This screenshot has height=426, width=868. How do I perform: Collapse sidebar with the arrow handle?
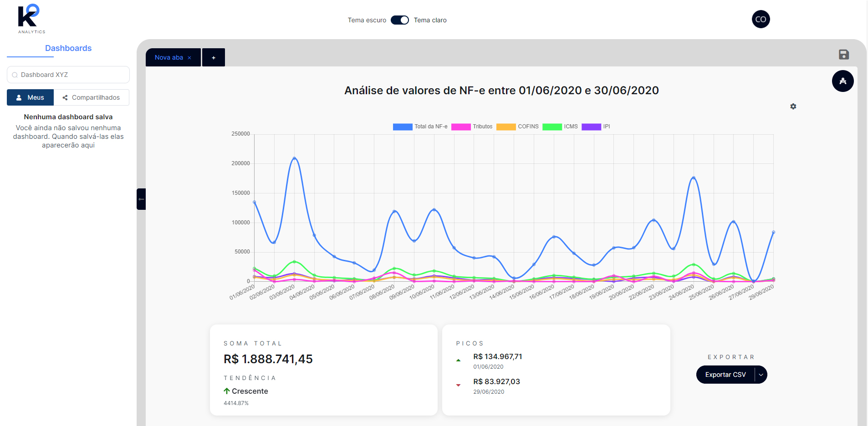point(141,199)
